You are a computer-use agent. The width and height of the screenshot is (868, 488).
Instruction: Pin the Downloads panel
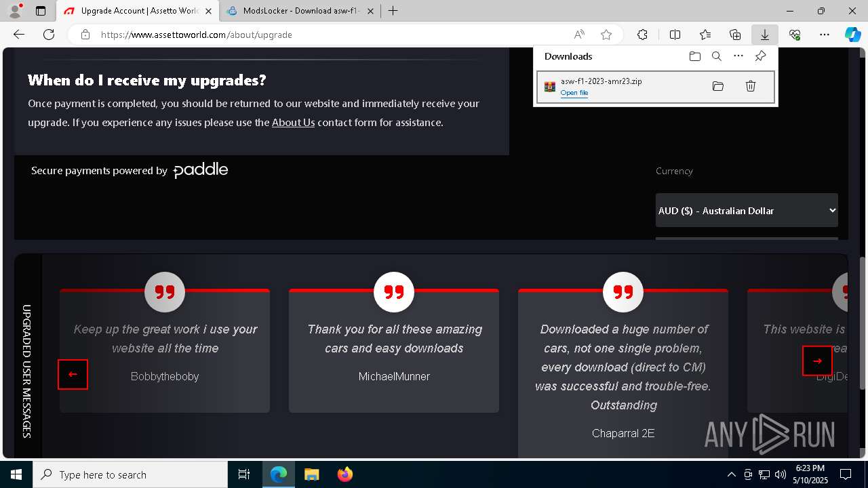click(x=761, y=56)
